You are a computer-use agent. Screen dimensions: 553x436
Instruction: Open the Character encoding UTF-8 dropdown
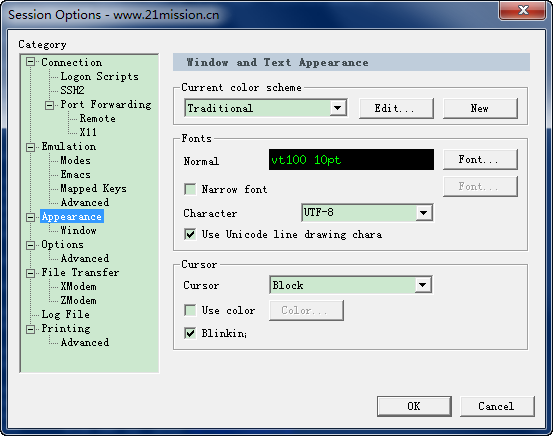click(x=424, y=213)
